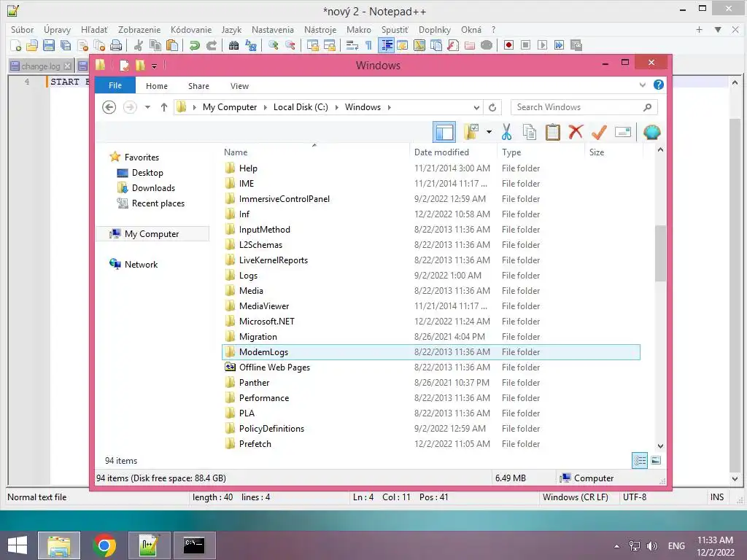Toggle Word wrap icon in Notepad++ toolbar
Screen dimensions: 747x560
point(352,45)
